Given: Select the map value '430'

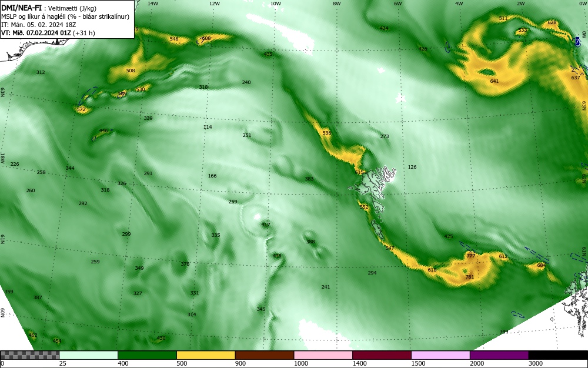Looking at the screenshot, I should pyautogui.click(x=161, y=338).
